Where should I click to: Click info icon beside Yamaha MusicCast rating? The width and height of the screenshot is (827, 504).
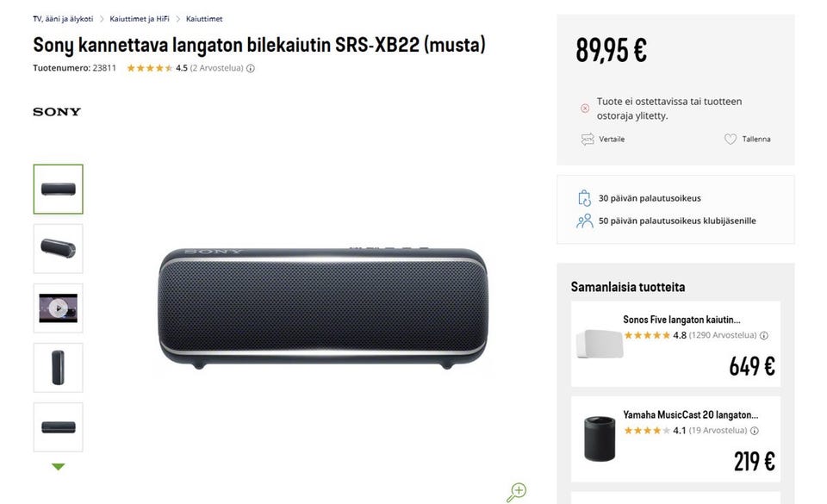coord(755,431)
